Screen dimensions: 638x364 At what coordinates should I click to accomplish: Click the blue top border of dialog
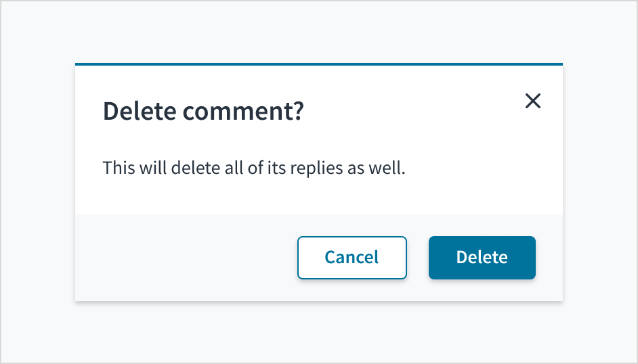318,64
